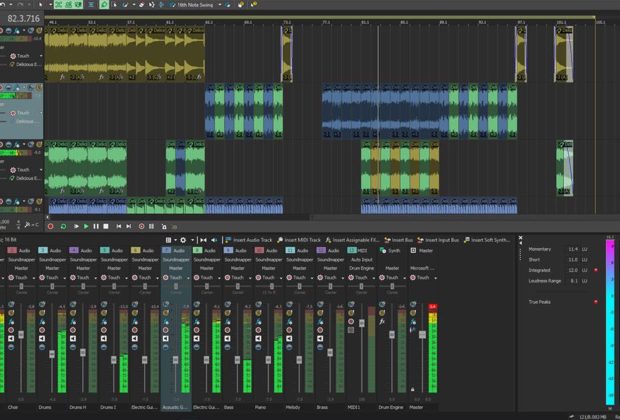Arm record on the Drums mixer channel
This screenshot has width=620, height=420.
pos(42,330)
